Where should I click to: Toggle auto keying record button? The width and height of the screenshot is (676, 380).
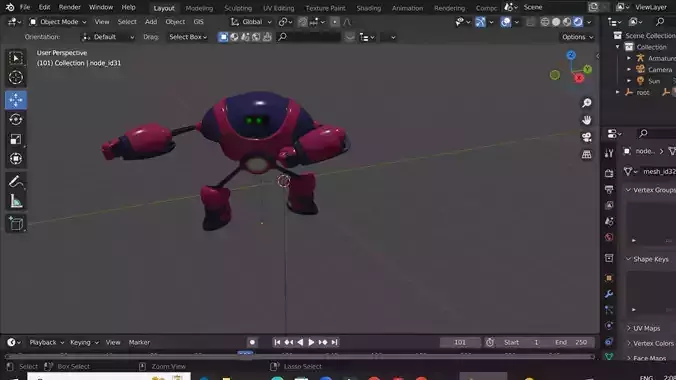tap(252, 342)
